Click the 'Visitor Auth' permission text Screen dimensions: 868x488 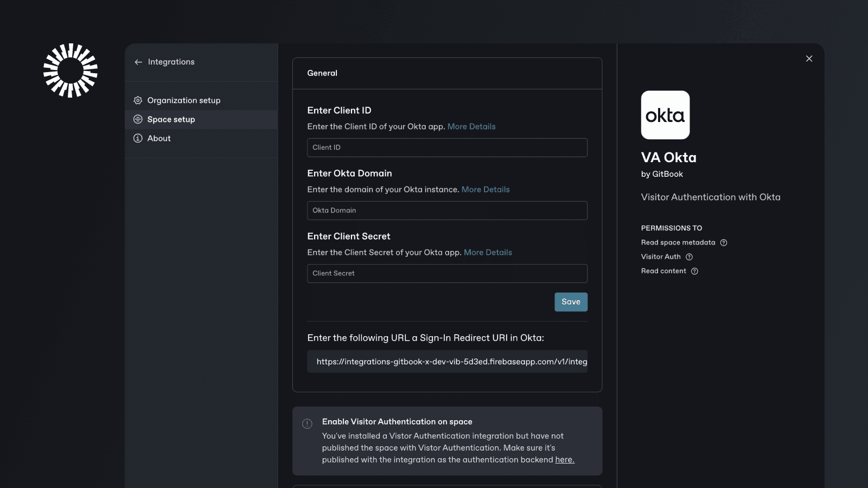pyautogui.click(x=661, y=257)
